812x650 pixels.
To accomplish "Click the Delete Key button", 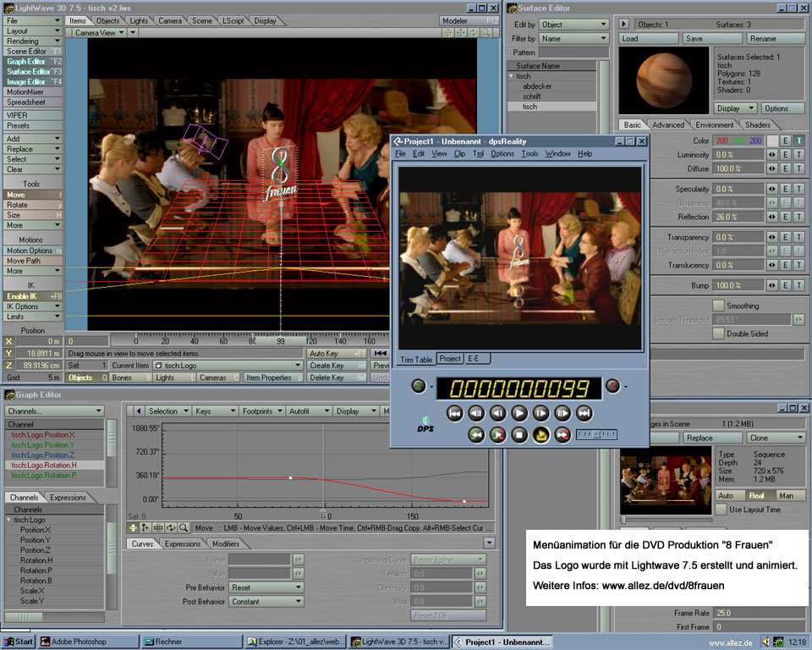I will pos(337,377).
